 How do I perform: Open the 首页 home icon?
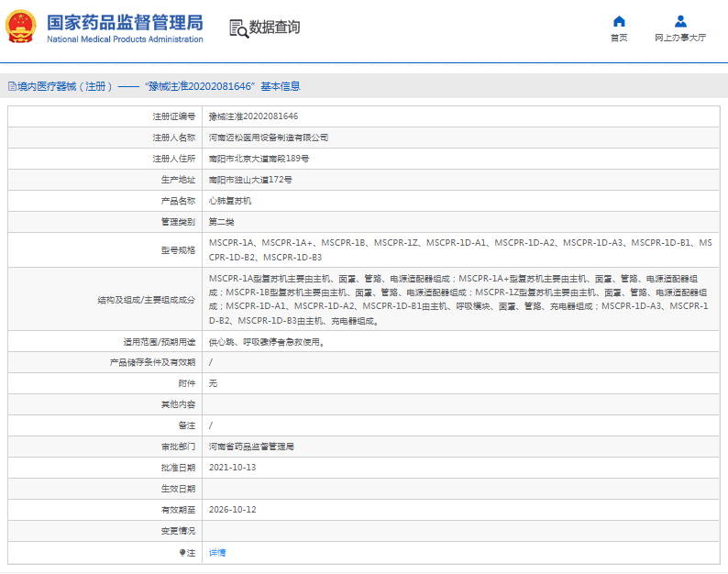[619, 21]
